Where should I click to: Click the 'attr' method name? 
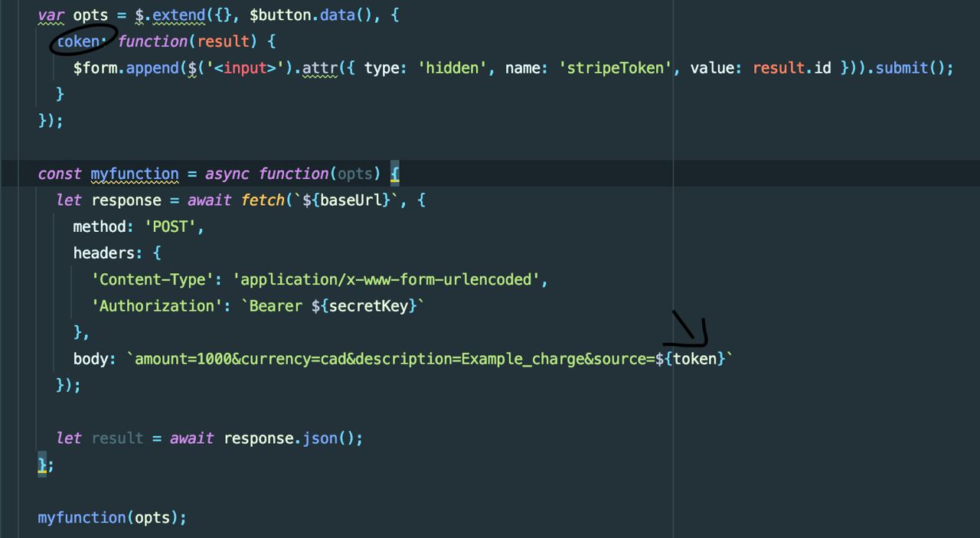320,67
